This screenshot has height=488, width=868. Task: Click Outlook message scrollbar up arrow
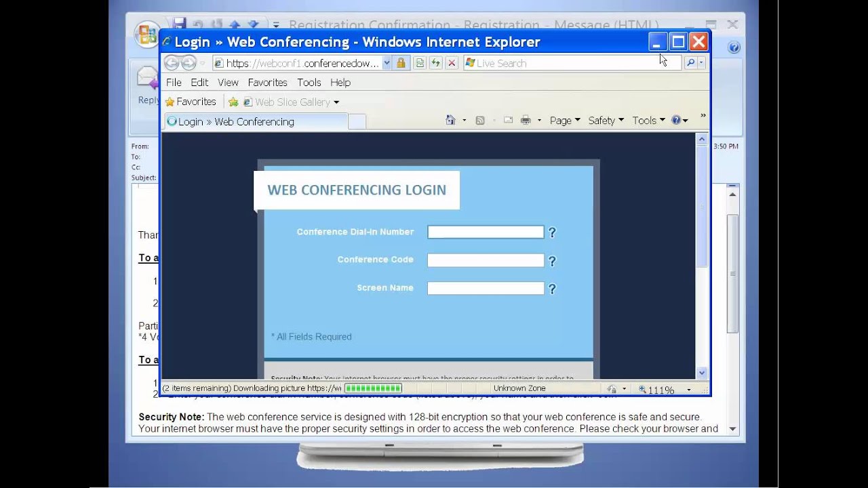click(x=732, y=195)
